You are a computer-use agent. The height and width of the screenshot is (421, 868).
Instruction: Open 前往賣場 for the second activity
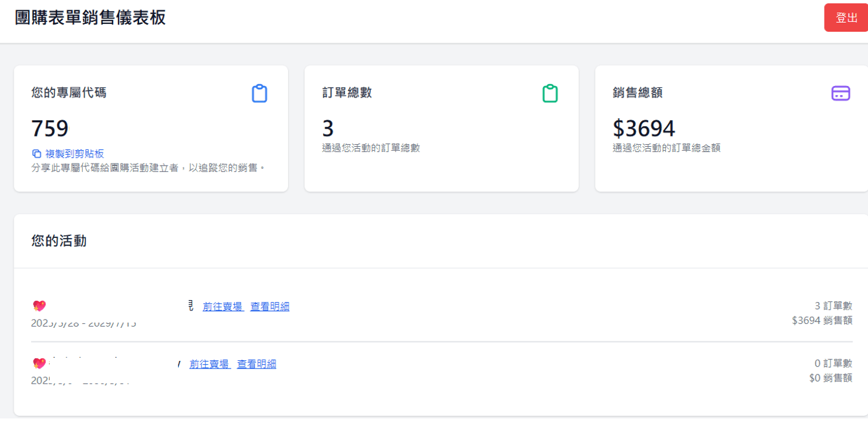(210, 364)
